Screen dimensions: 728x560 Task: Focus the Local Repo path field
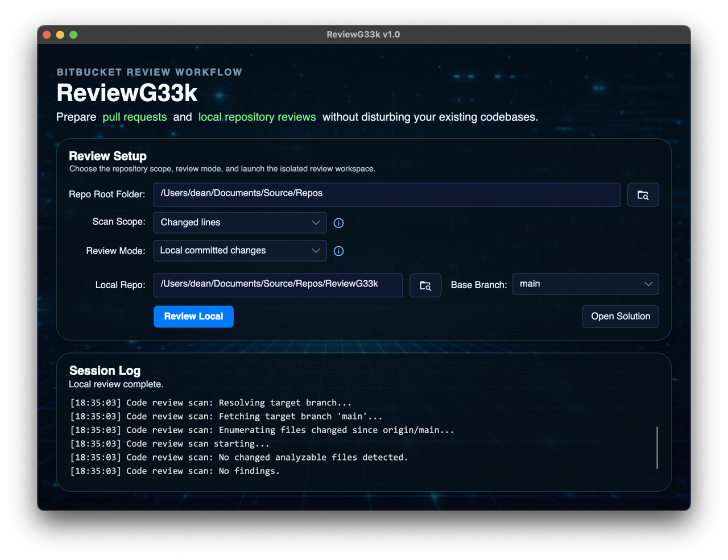pyautogui.click(x=278, y=285)
